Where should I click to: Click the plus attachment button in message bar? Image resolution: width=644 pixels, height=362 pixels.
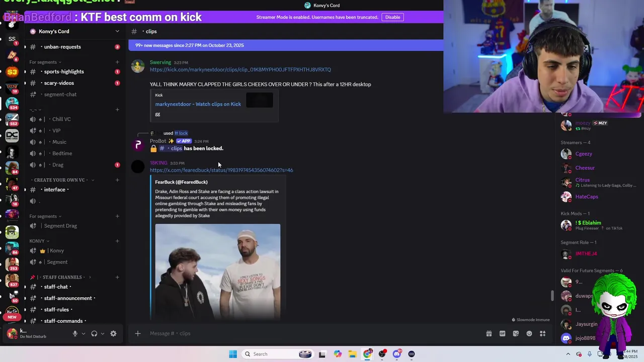pos(137,333)
